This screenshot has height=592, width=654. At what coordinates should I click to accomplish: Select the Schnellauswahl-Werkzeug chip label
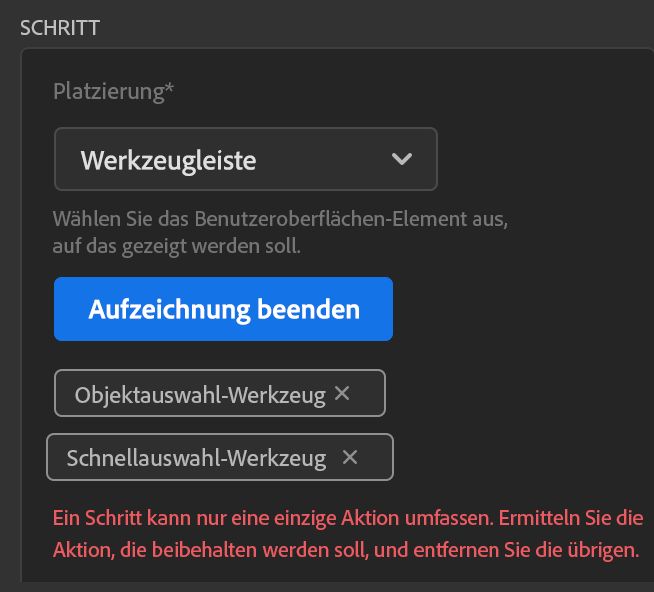196,458
